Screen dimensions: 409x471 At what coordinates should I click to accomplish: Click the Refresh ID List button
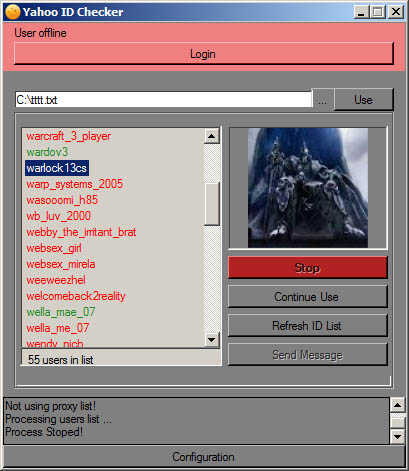(x=307, y=325)
